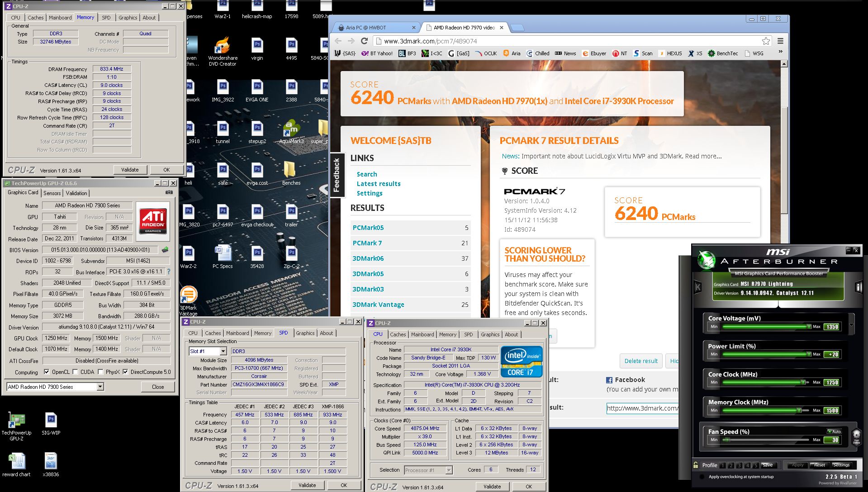Toggle the OpenCL checkbox in GPU-Z
Screen dimensions: 868x492
(x=47, y=372)
